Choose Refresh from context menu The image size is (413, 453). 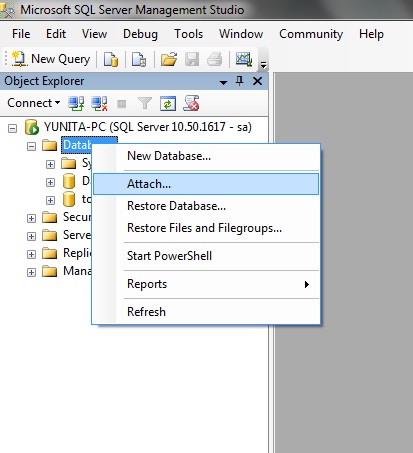tap(206, 312)
